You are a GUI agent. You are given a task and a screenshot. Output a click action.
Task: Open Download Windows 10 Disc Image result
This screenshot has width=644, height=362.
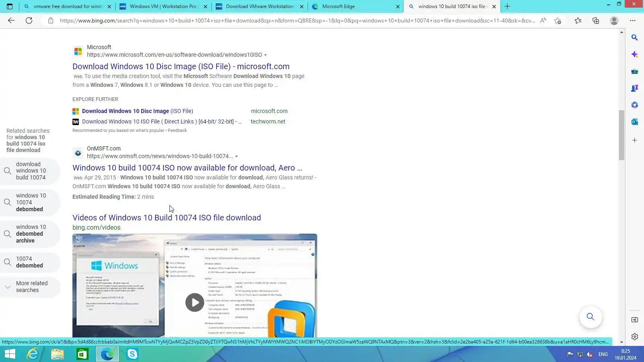coord(181,66)
